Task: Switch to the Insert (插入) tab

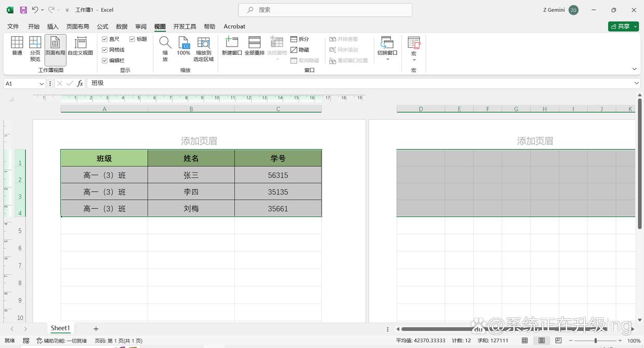Action: tap(53, 26)
